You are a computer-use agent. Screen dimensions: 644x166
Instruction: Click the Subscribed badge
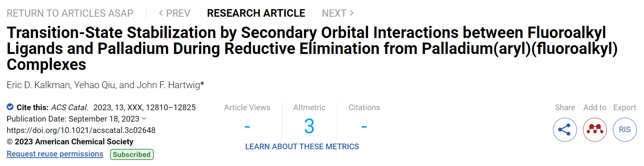coord(132,154)
